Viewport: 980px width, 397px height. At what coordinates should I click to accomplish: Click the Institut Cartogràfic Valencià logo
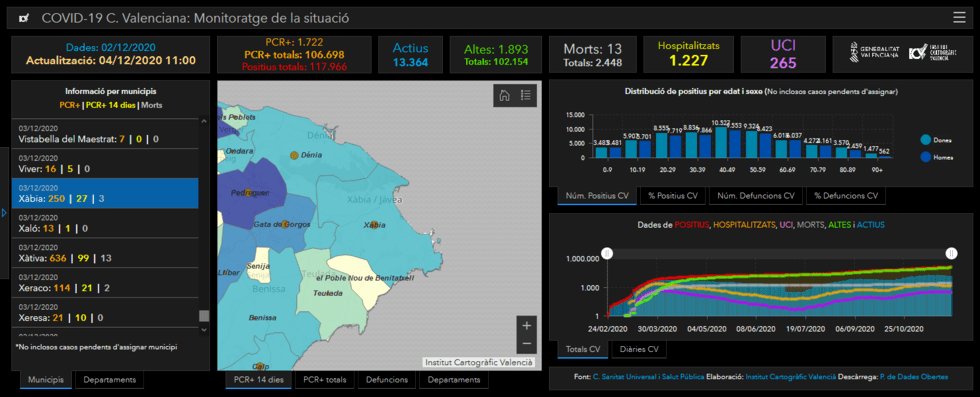click(933, 52)
